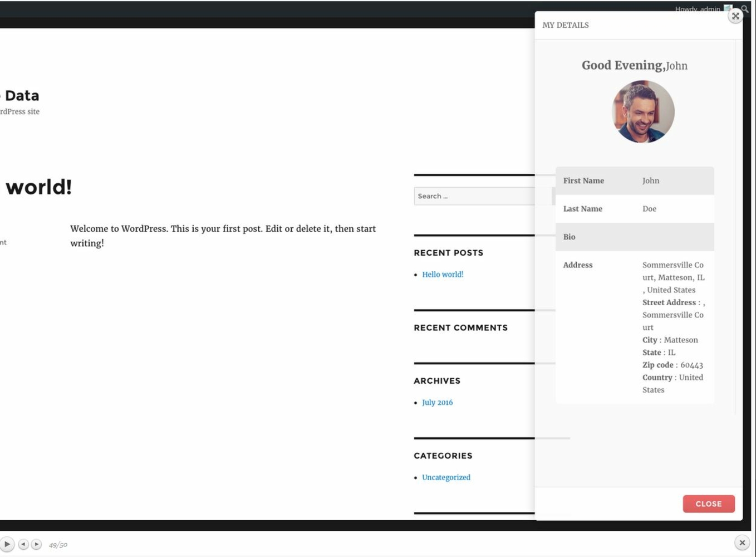Click the post title heading ending in world!
The image size is (756, 557).
(38, 187)
